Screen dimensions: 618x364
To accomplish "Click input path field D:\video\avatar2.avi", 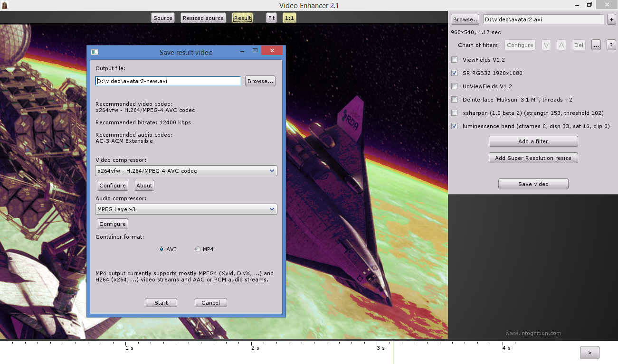I will [x=544, y=19].
